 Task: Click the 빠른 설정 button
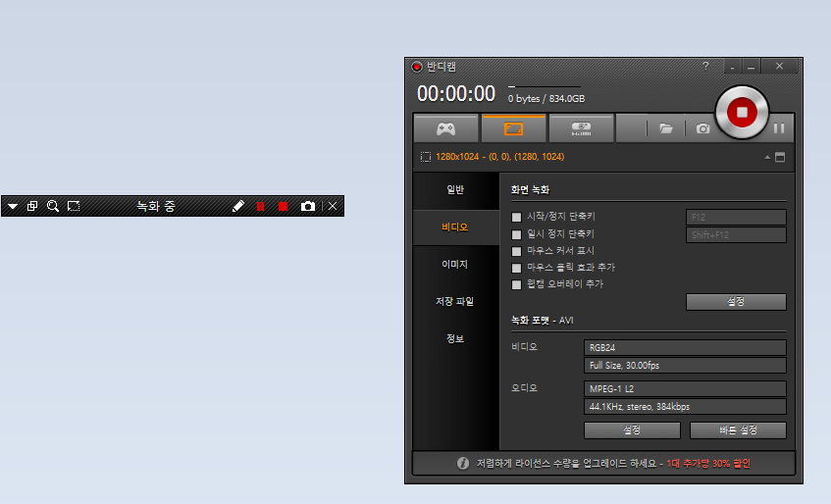click(x=738, y=430)
